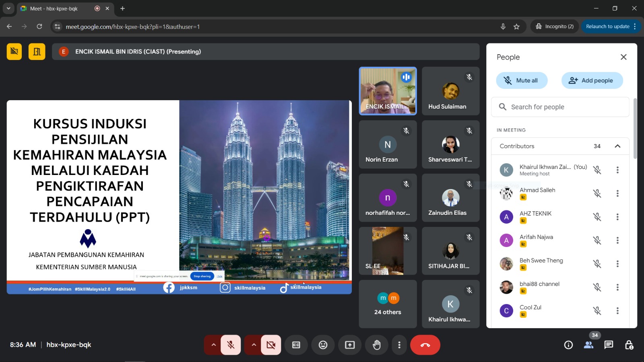Click the Search for people field
Screen dimensions: 644x362
[560, 107]
